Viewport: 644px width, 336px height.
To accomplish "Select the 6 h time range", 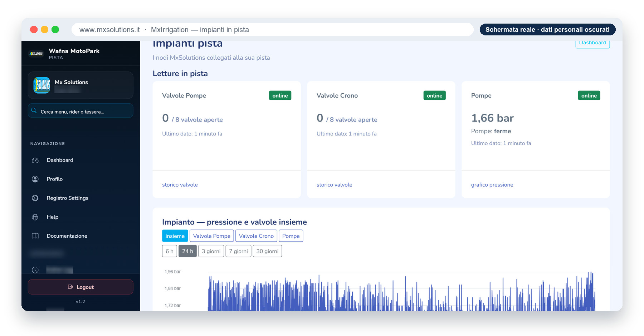I will pyautogui.click(x=170, y=251).
